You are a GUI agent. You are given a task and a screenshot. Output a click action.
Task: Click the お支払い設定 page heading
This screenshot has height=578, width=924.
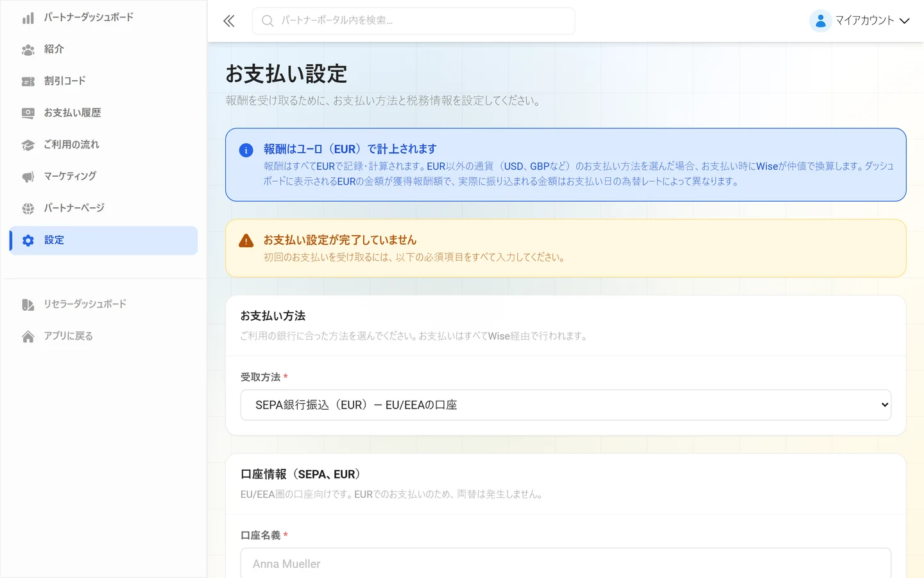(286, 74)
